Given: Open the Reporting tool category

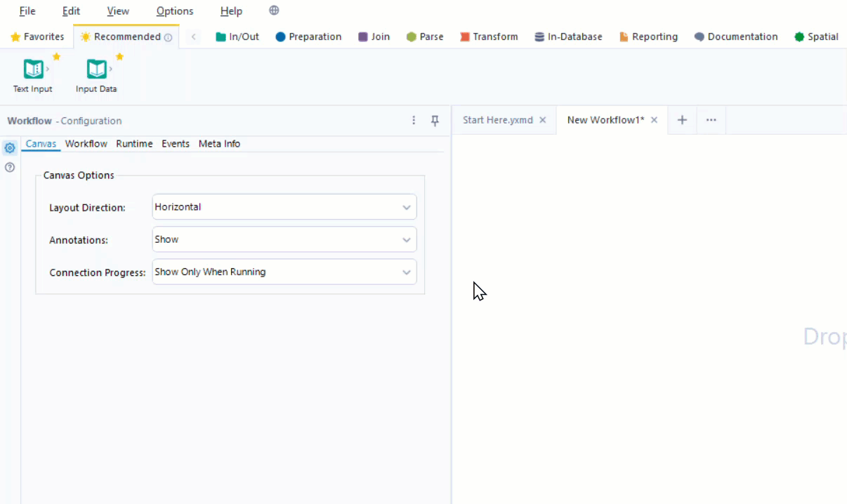Looking at the screenshot, I should [x=648, y=37].
